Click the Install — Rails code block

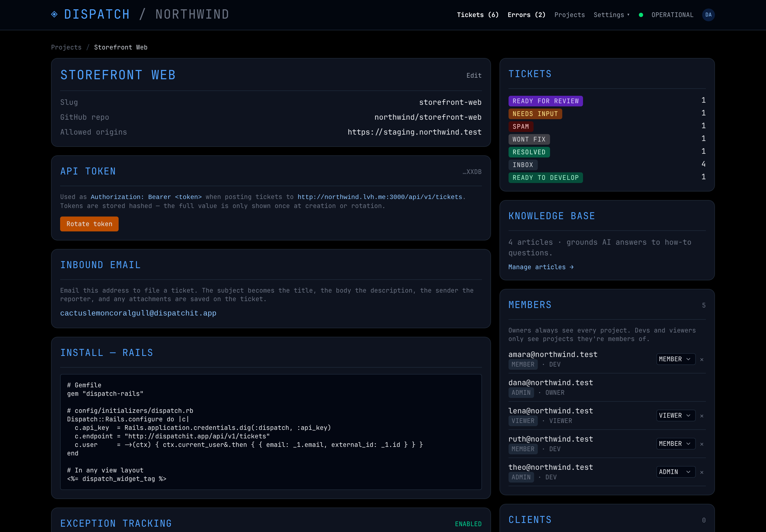coord(271,432)
